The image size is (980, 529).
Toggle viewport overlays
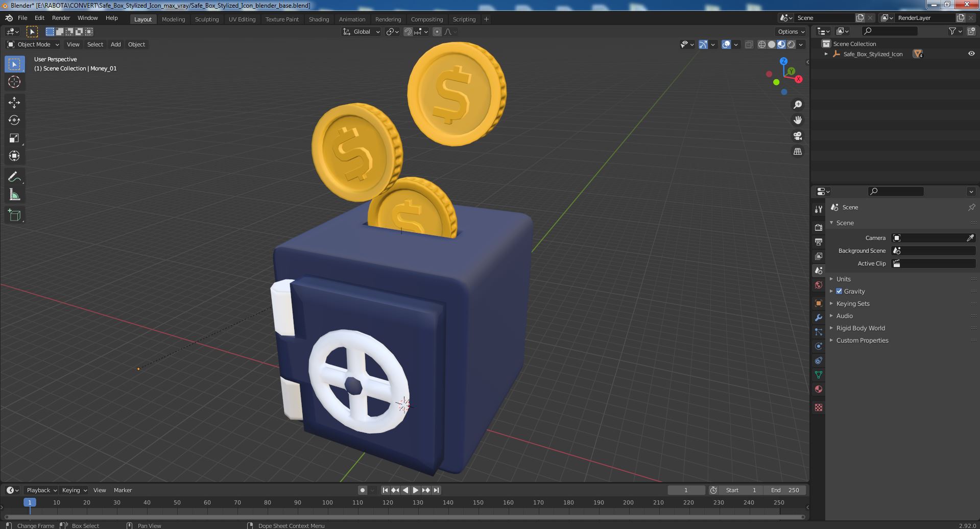726,44
